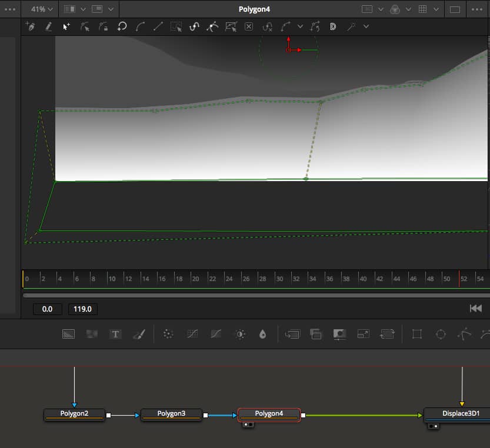Toggle viewer dots under Displace3D1 node

(433, 426)
